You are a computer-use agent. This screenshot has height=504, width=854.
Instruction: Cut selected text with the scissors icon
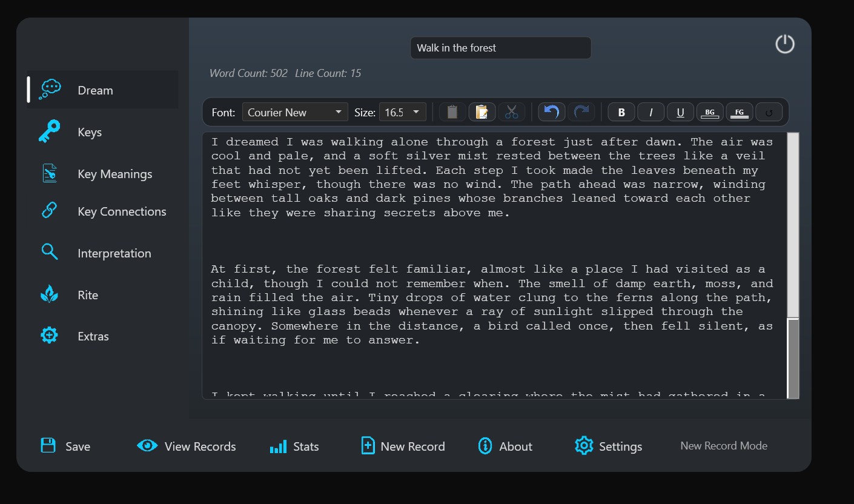(512, 112)
